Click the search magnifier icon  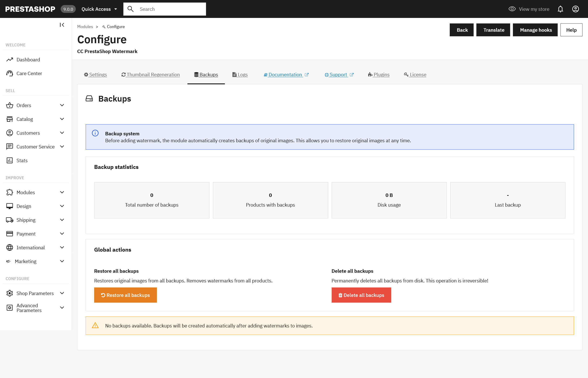tap(130, 9)
